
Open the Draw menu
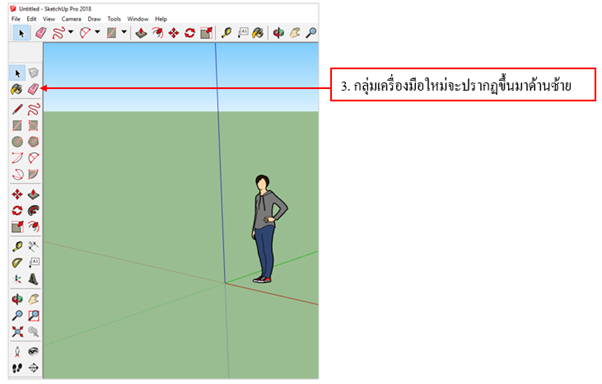click(94, 19)
